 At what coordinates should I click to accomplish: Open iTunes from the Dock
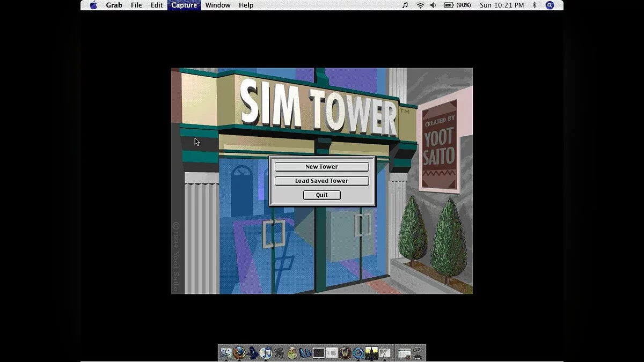266,353
